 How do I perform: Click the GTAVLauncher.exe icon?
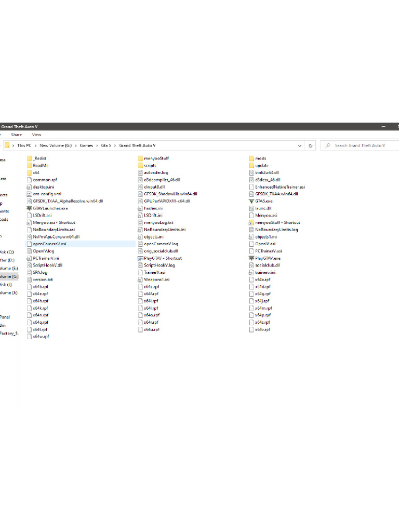29,208
